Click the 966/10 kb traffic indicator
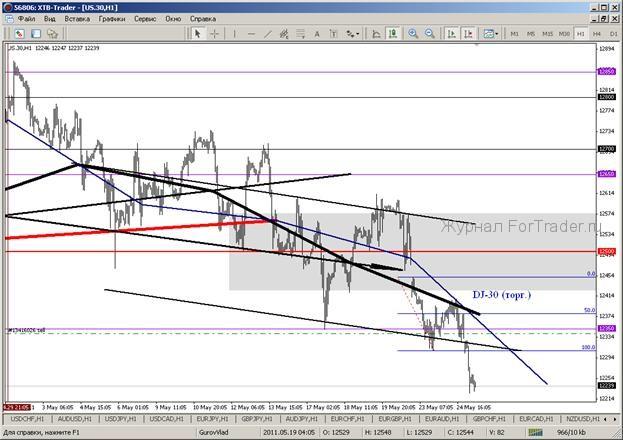 571,432
